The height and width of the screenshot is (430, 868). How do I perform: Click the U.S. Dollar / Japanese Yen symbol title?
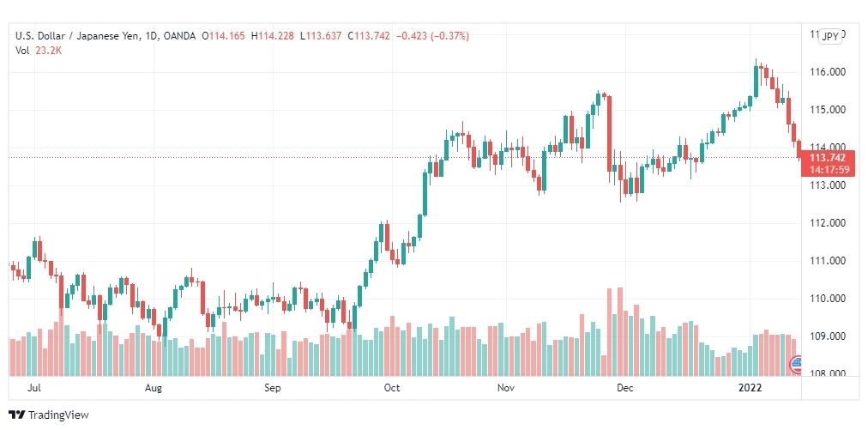tap(80, 36)
